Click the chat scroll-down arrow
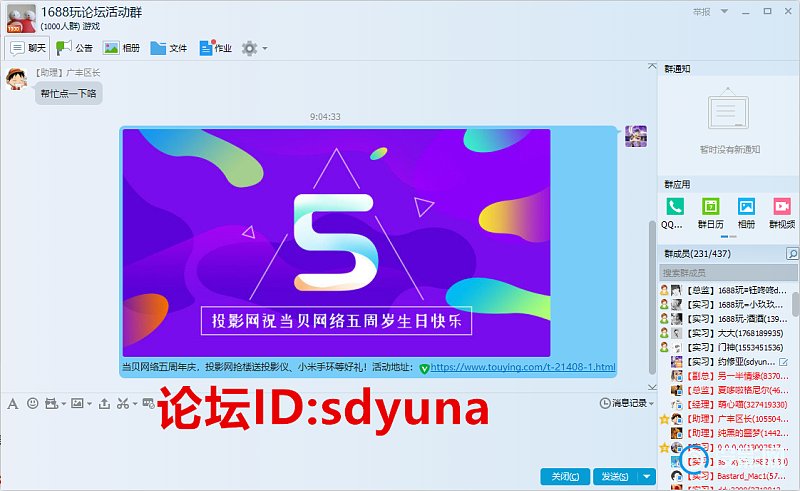 (x=652, y=387)
